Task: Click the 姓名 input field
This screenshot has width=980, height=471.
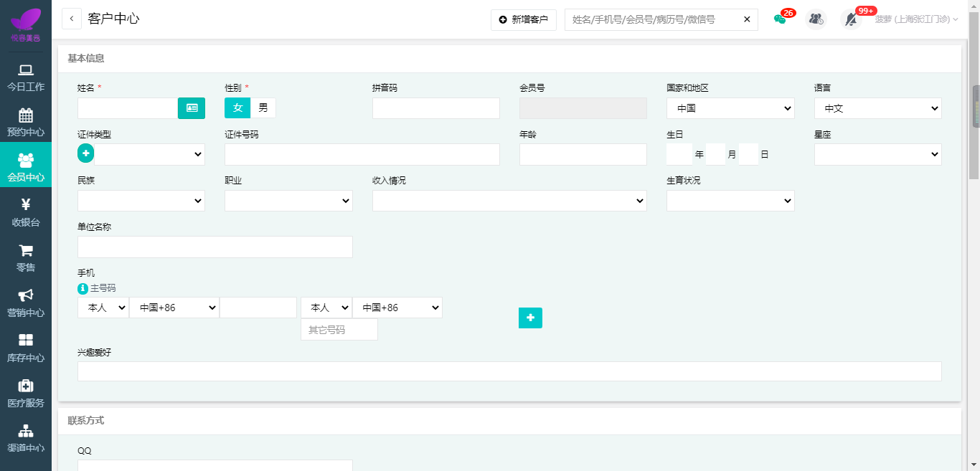Action: click(x=128, y=108)
